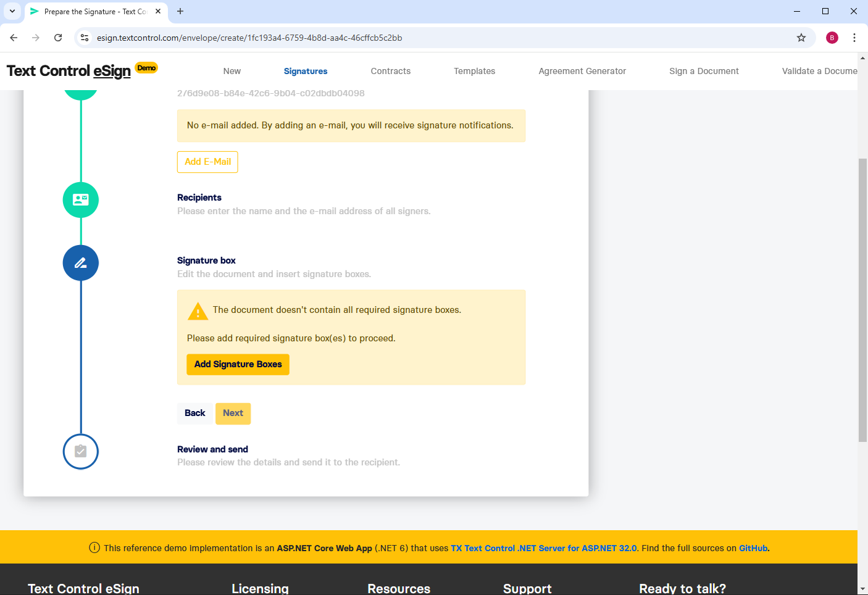View site information icon in address bar

(85, 38)
